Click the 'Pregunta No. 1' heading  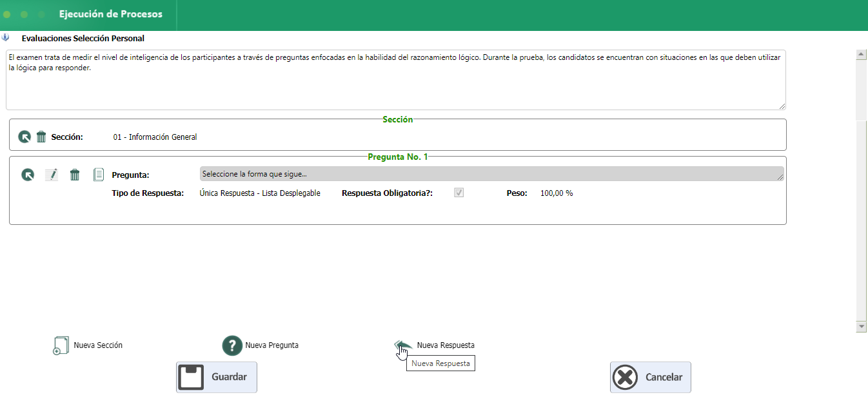click(398, 157)
